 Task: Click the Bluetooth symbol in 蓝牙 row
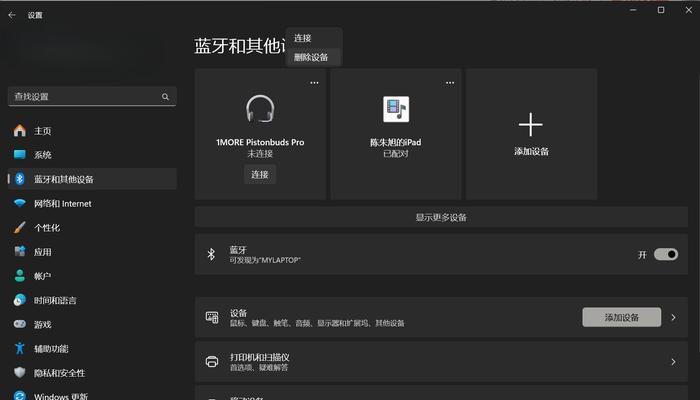(x=211, y=254)
